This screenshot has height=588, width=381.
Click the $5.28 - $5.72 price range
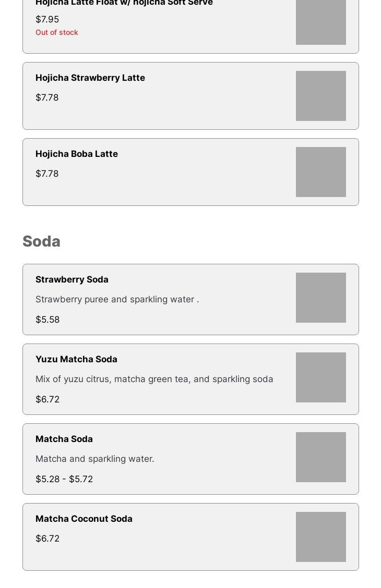click(x=64, y=479)
